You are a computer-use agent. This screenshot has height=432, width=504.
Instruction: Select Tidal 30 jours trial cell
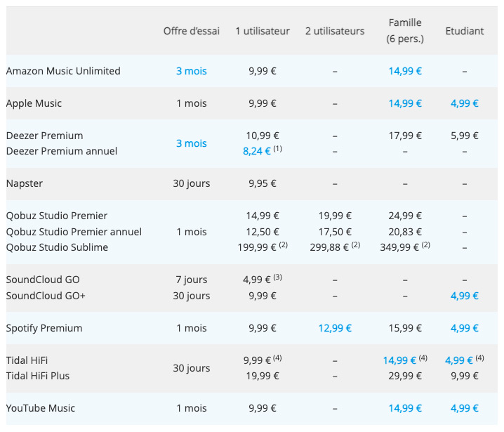coord(191,368)
